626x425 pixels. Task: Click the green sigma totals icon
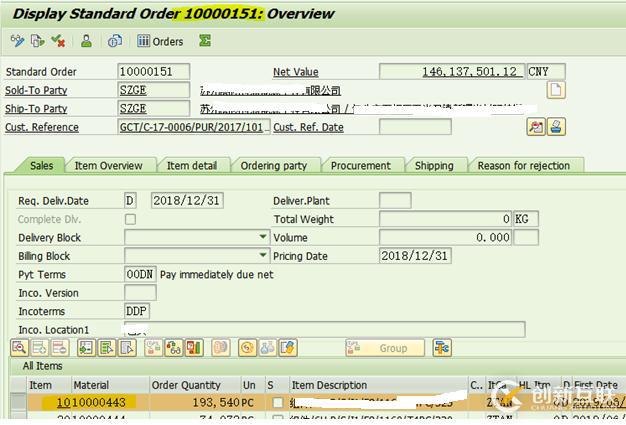coord(205,41)
